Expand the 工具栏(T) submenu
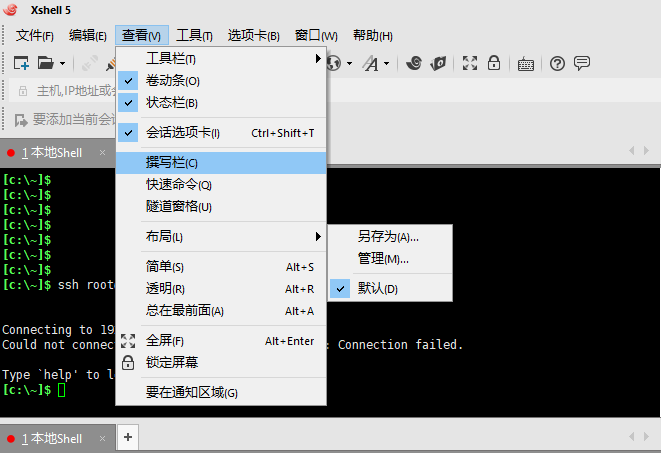 (x=221, y=59)
